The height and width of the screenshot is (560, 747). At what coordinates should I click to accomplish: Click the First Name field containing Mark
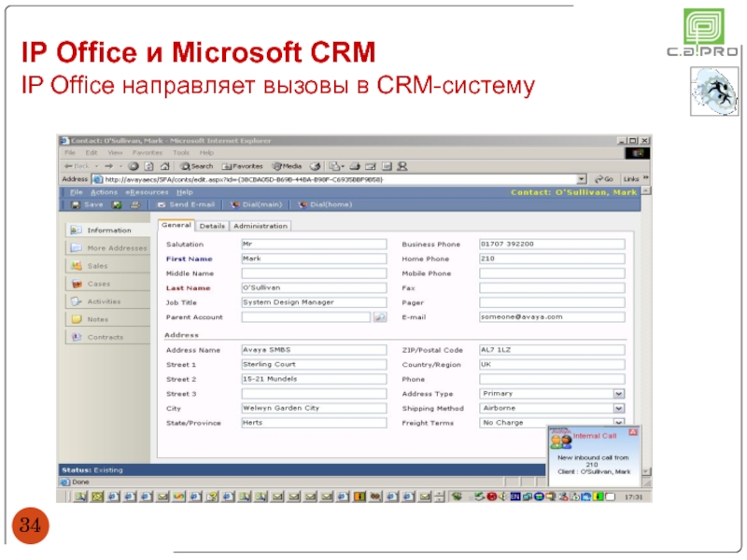tap(314, 259)
